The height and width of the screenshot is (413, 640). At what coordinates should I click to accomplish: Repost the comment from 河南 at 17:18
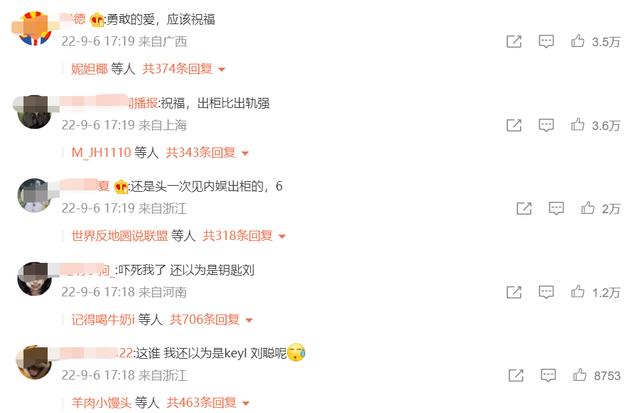(x=514, y=292)
